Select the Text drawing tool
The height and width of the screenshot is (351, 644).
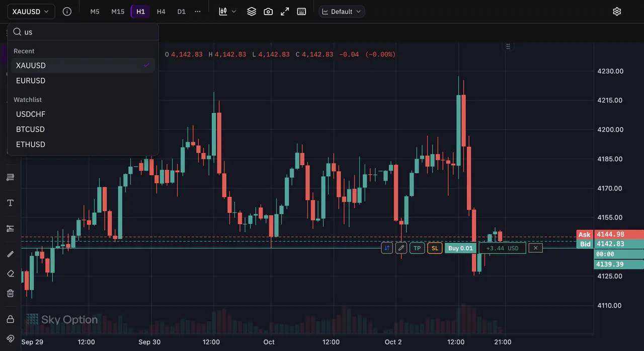[10, 203]
